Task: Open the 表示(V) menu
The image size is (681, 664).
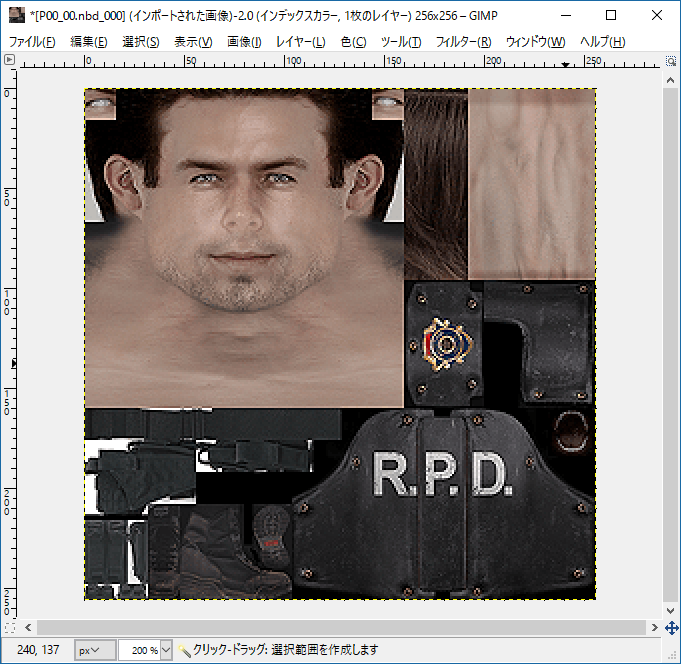Action: (193, 42)
